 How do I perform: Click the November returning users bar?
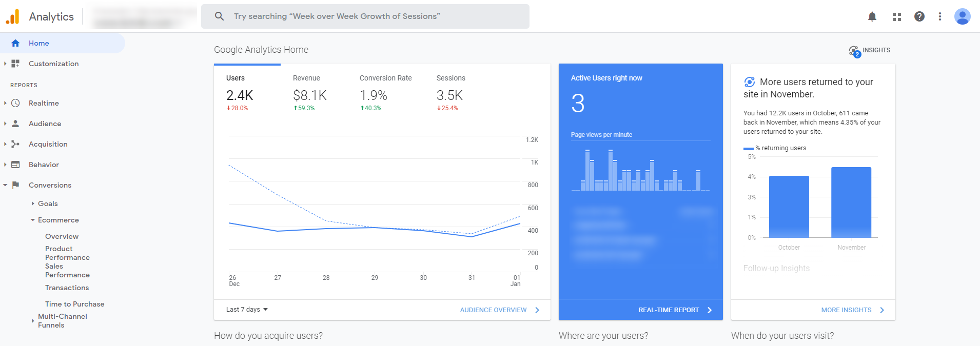click(x=851, y=202)
